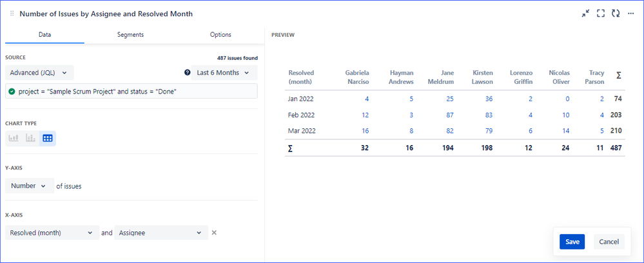
Task: Click the sigma totals row label
Action: click(290, 148)
